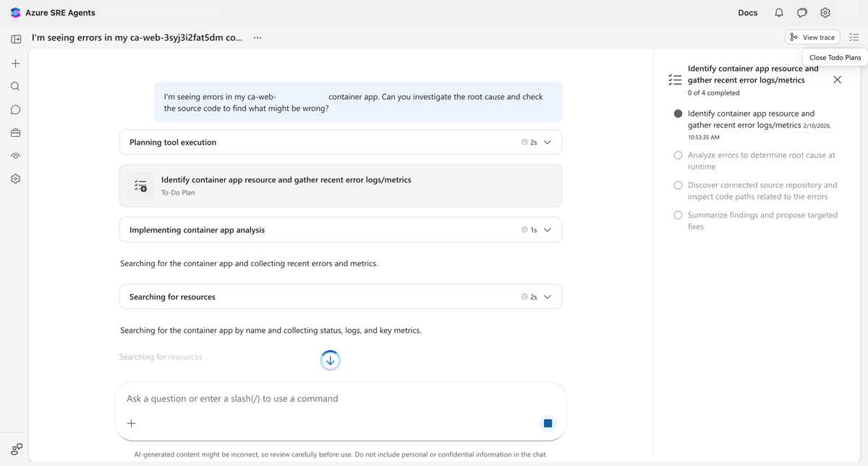Click the scroll-to-bottom arrow in the chat

click(x=330, y=360)
